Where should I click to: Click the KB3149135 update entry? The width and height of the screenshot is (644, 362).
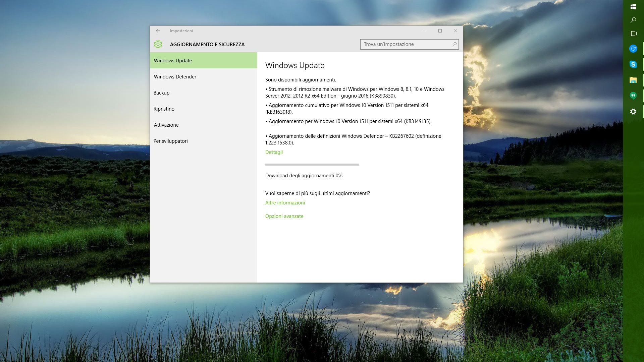(348, 121)
